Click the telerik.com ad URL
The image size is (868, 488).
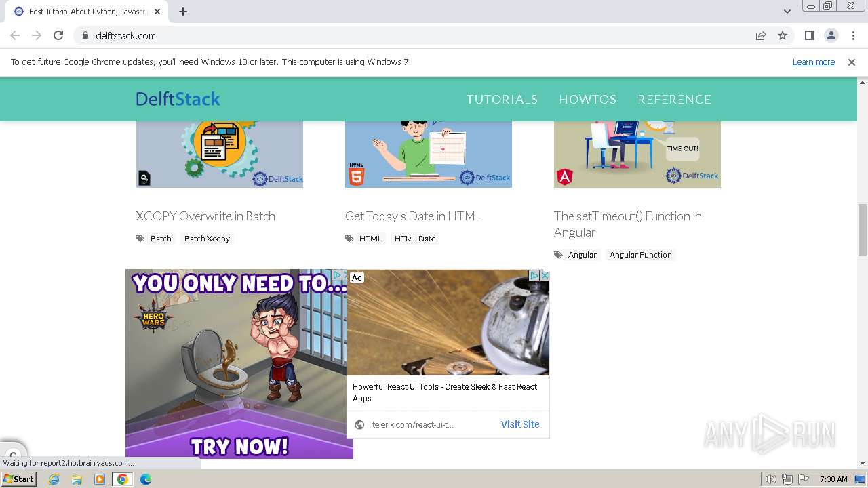point(412,424)
